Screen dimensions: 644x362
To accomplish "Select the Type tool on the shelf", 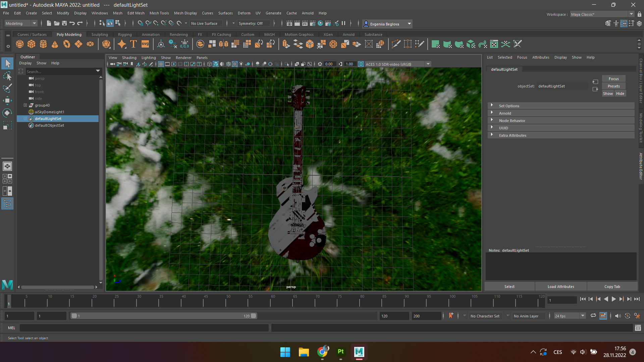I will [x=133, y=44].
